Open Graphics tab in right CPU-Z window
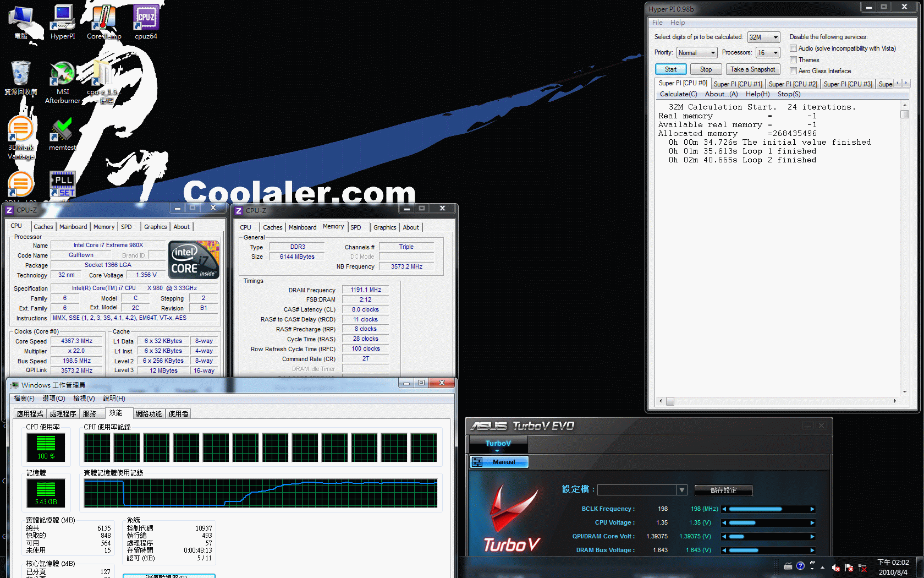The image size is (924, 578). tap(384, 227)
